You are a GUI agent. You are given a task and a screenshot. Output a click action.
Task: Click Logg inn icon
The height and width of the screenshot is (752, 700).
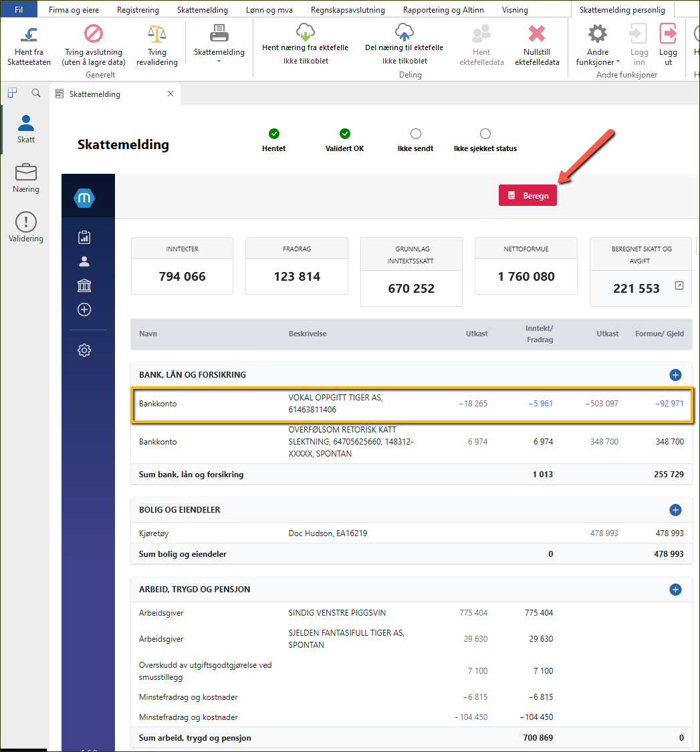click(638, 34)
